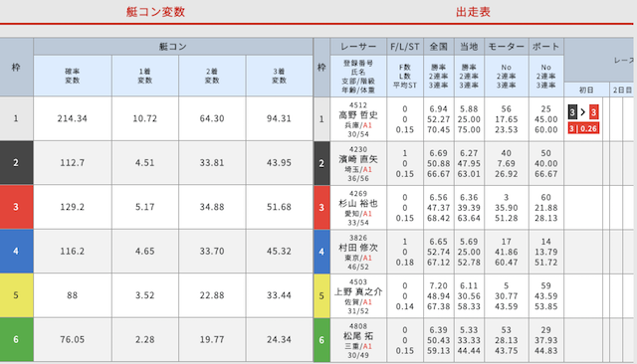Click racer name 高野 哲史
The height and width of the screenshot is (364, 637).
358,115
